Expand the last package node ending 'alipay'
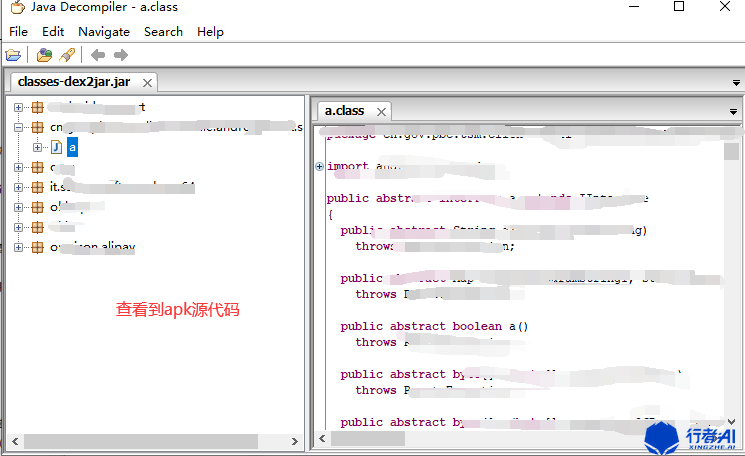 (18, 247)
